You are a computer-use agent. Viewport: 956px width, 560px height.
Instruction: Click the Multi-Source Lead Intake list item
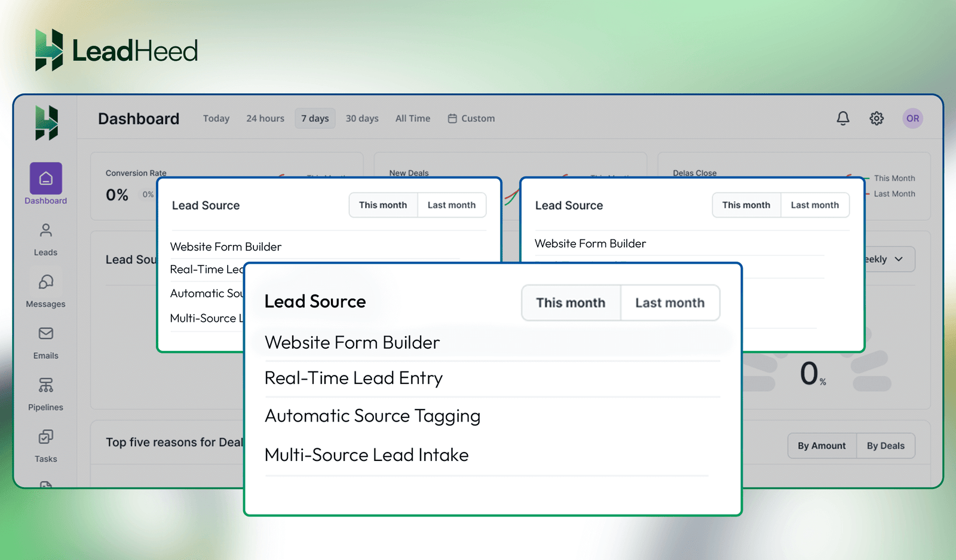[366, 454]
